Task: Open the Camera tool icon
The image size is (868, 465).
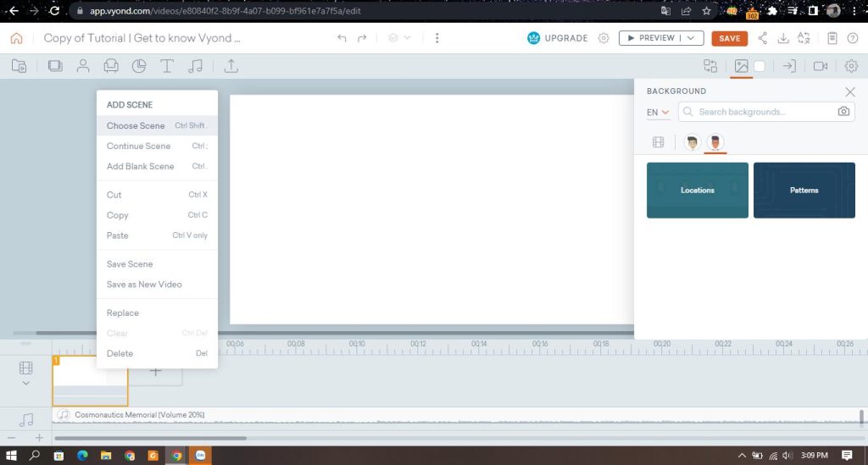Action: coord(820,66)
